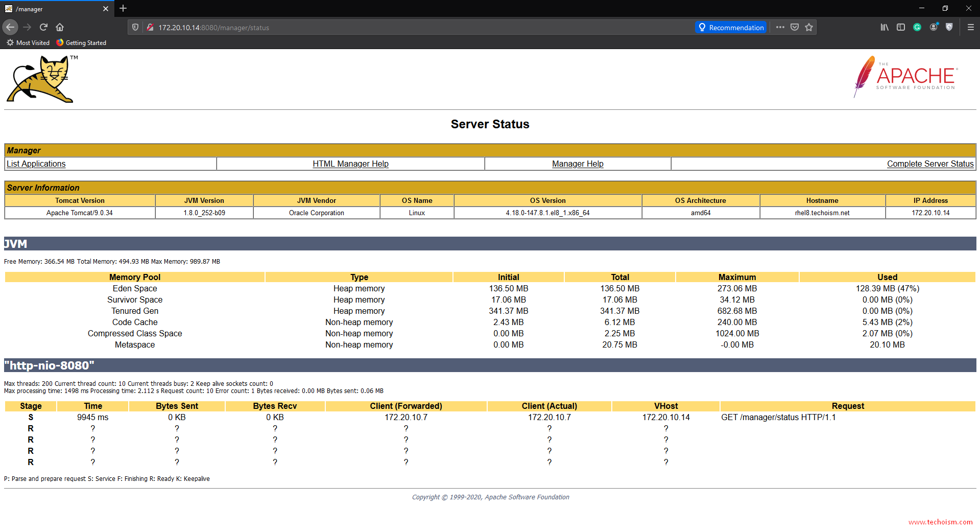Click the shield extension icon in toolbar

[949, 27]
